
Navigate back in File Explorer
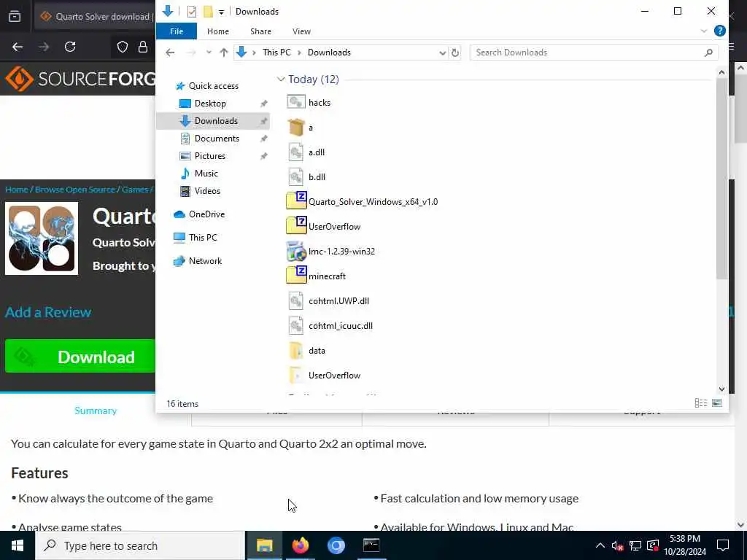pyautogui.click(x=170, y=52)
